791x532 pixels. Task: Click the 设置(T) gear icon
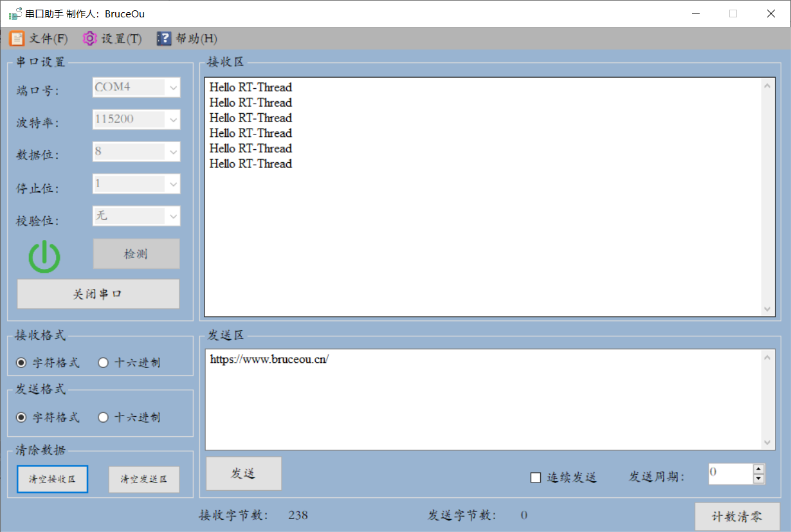(x=89, y=39)
